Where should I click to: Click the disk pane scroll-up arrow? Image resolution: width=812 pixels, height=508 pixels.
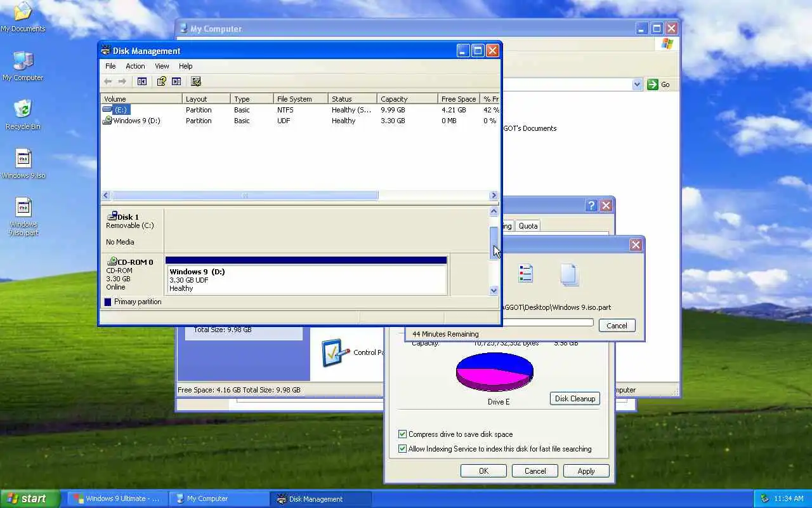[x=494, y=211]
